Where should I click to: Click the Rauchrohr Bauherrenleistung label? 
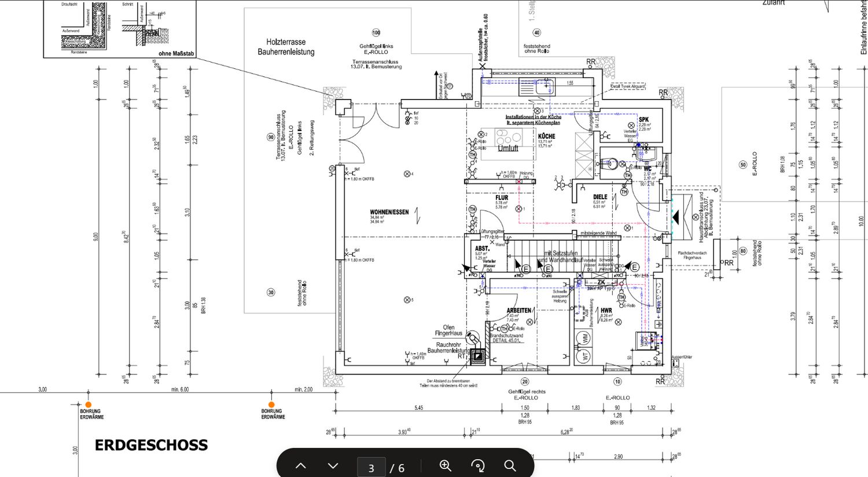click(x=448, y=347)
